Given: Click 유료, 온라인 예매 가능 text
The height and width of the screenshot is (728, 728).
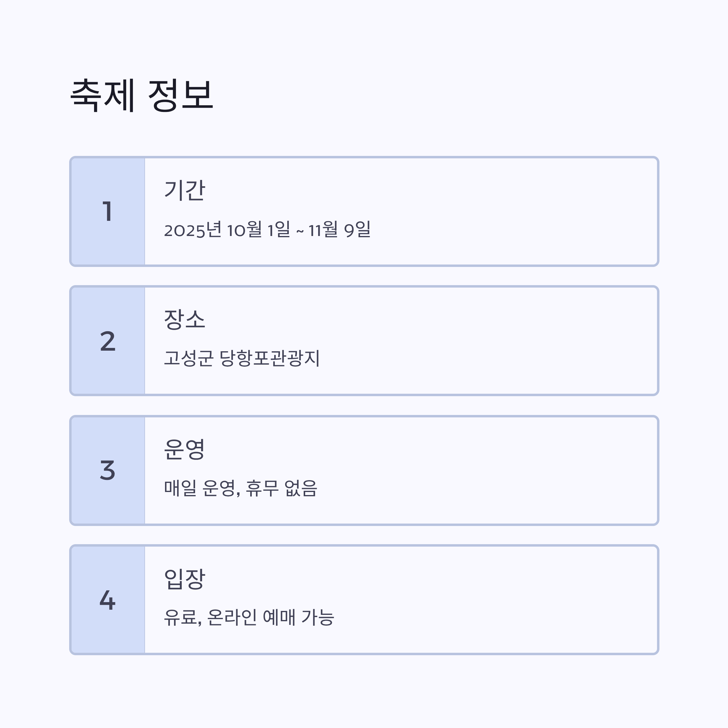Looking at the screenshot, I should point(249,617).
